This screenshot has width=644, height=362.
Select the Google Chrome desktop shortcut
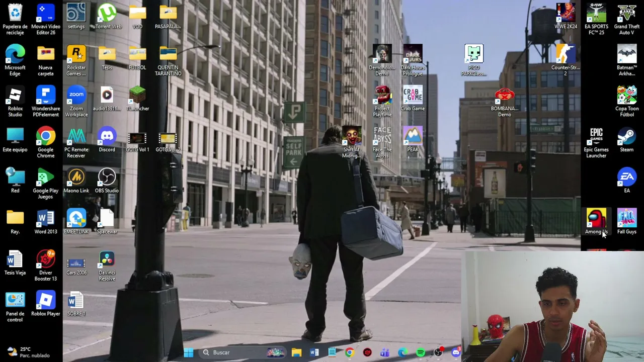46,143
